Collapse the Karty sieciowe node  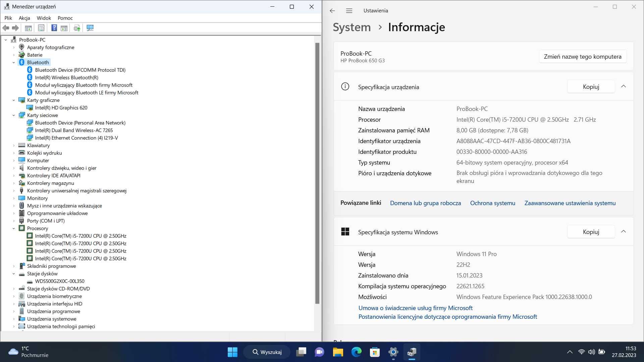(x=14, y=115)
